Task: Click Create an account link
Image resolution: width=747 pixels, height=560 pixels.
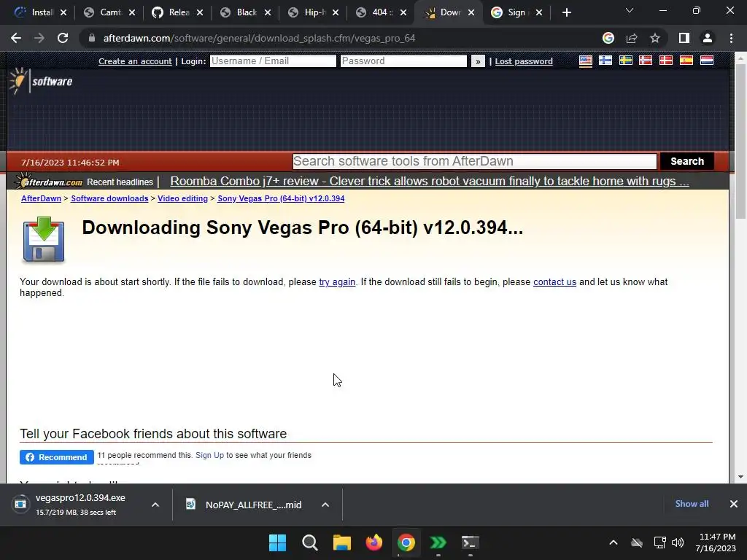Action: [135, 61]
